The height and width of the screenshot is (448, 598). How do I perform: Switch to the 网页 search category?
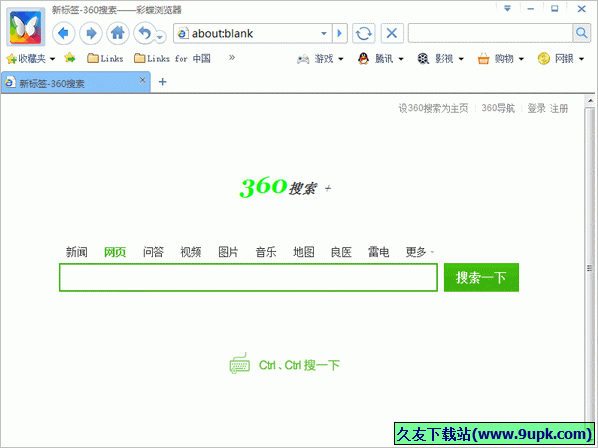click(115, 252)
